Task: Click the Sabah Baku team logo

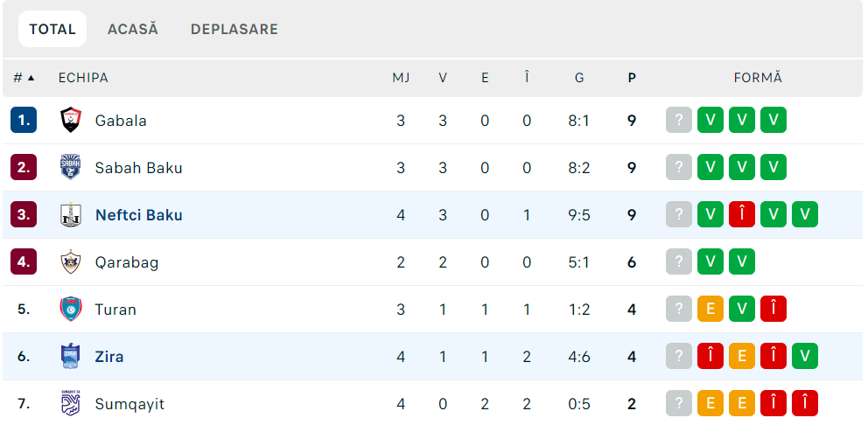Action: 71,167
